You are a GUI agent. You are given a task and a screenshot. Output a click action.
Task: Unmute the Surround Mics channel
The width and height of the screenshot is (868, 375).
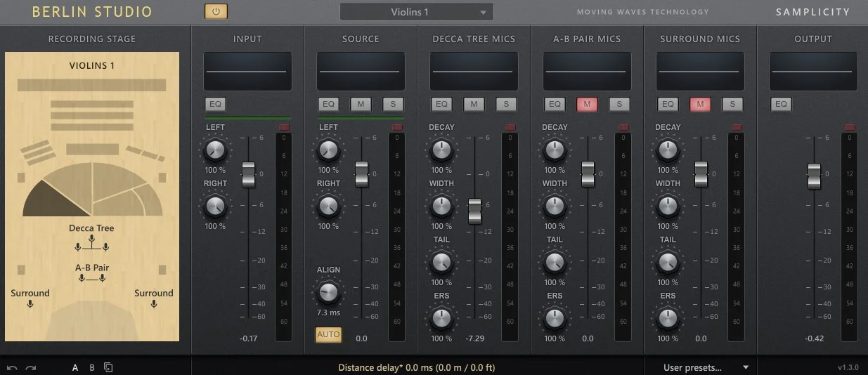[700, 104]
